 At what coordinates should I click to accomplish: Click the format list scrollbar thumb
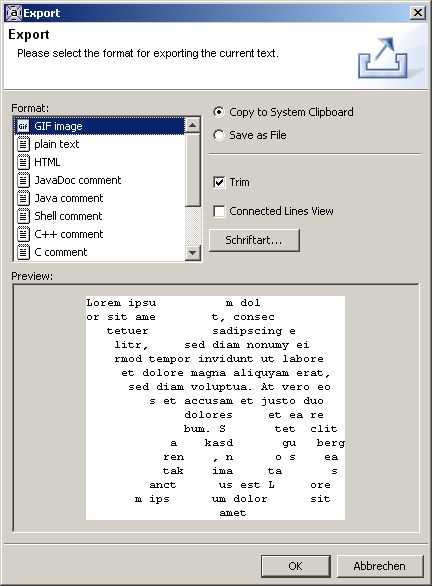click(192, 170)
